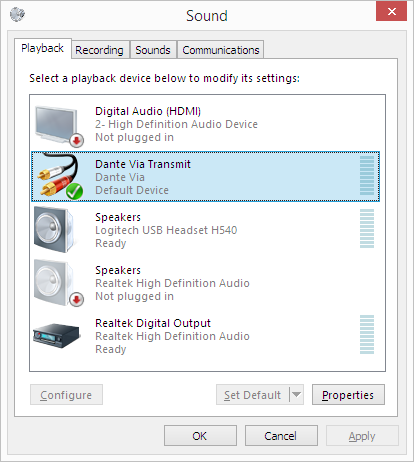Open the Set Default dropdown arrow
Viewport: 414px width, 462px height.
[296, 395]
